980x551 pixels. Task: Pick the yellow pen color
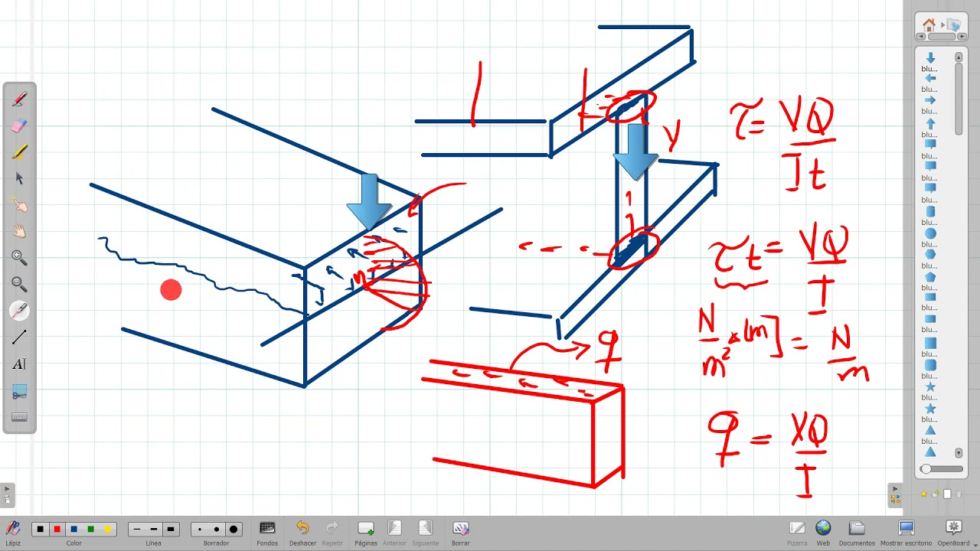[x=107, y=530]
